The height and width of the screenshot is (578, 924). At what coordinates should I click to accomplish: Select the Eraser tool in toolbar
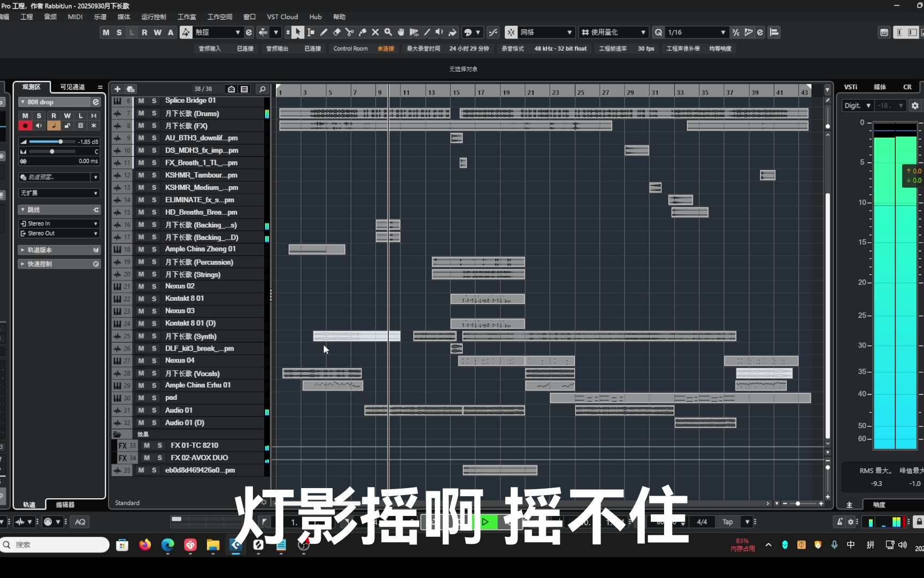point(336,33)
